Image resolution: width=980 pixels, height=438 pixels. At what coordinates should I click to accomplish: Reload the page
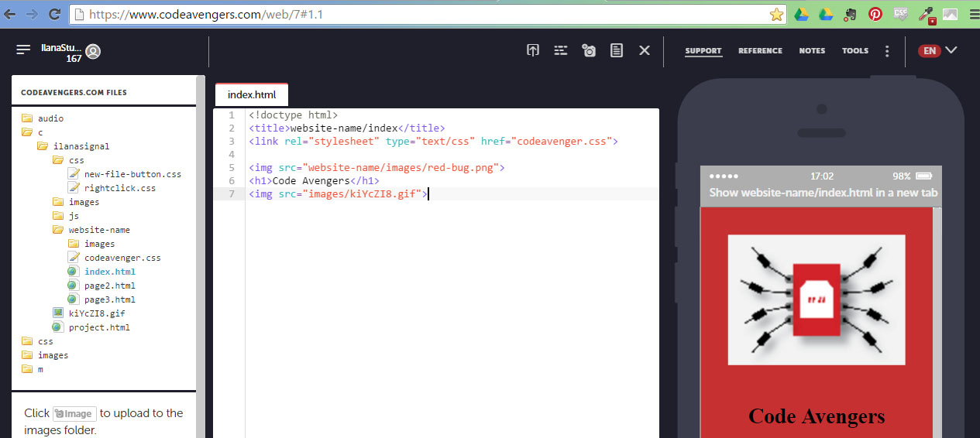click(x=54, y=14)
